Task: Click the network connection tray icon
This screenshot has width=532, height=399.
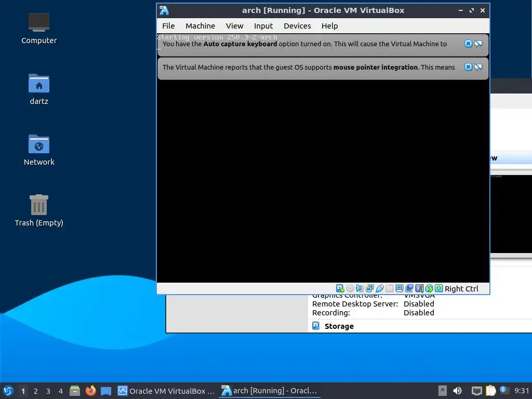Action: [x=477, y=391]
